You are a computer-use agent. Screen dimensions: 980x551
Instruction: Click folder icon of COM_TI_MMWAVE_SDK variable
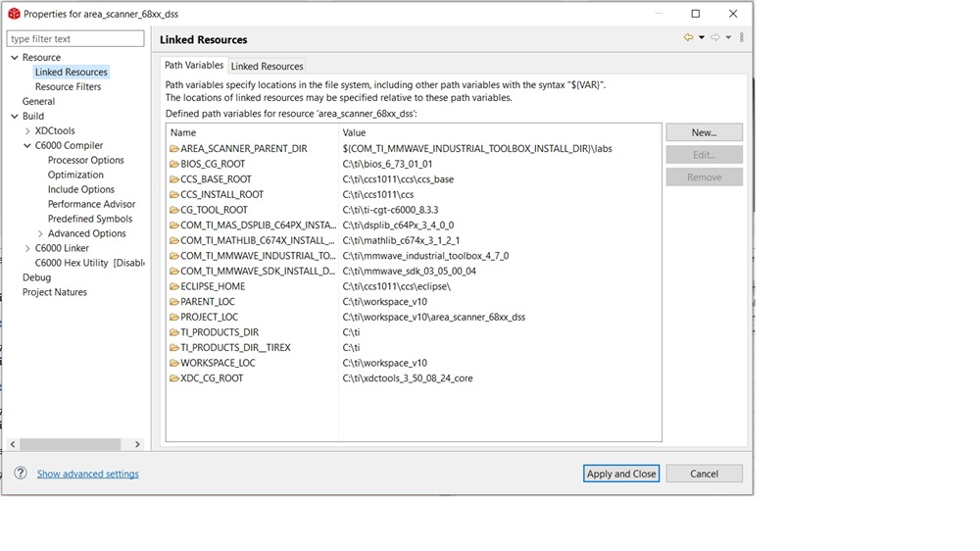174,271
